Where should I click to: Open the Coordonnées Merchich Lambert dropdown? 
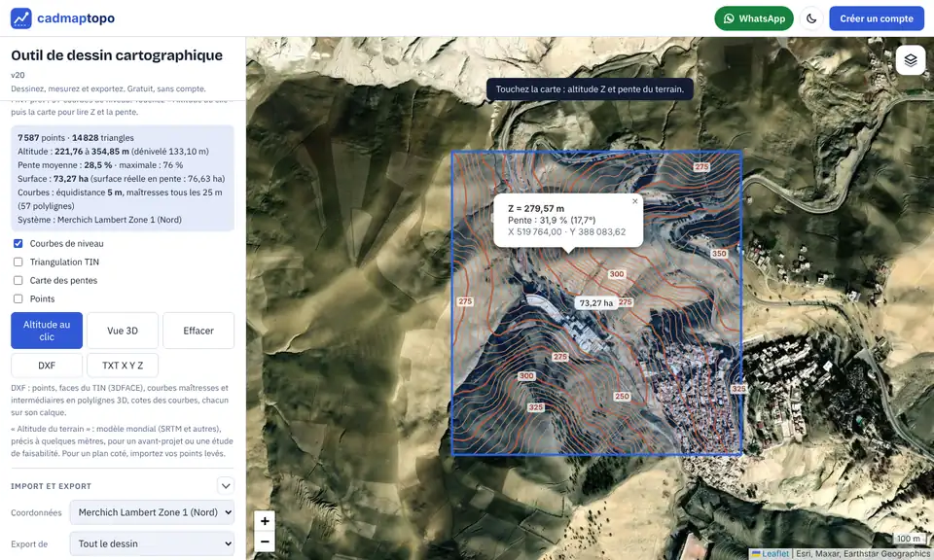[152, 512]
